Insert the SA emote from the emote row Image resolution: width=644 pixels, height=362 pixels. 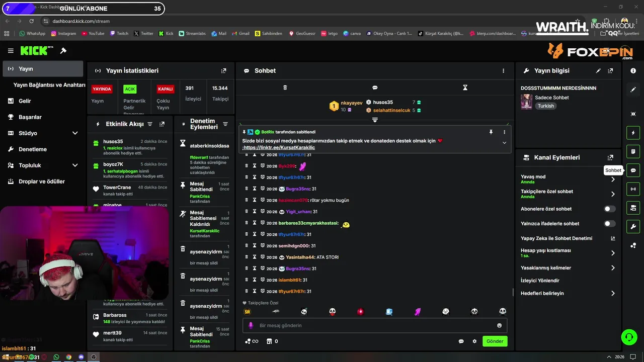tap(247, 312)
